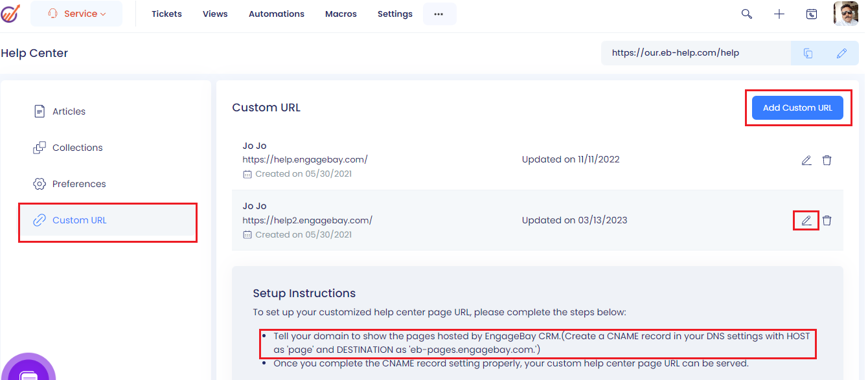Viewport: 868px width, 380px height.
Task: Click the EngageBay logo icon
Action: (10, 14)
